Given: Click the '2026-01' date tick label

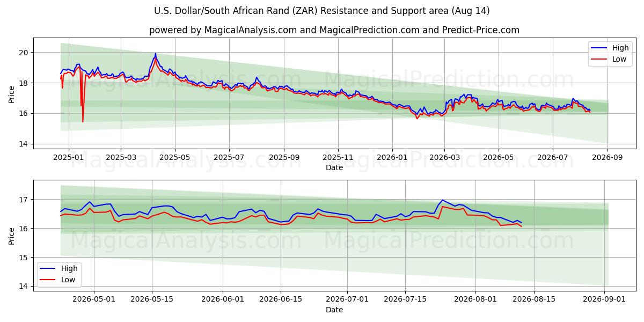Looking at the screenshot, I should pyautogui.click(x=392, y=158).
